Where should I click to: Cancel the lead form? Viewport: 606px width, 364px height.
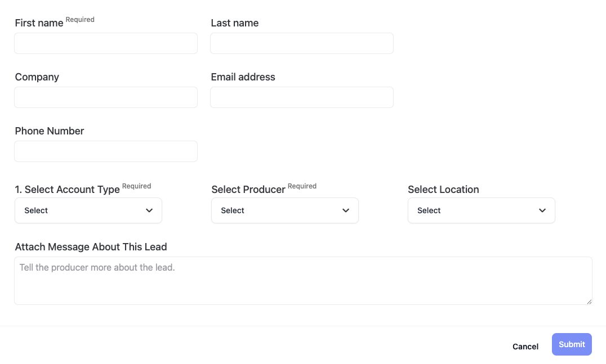tap(525, 347)
